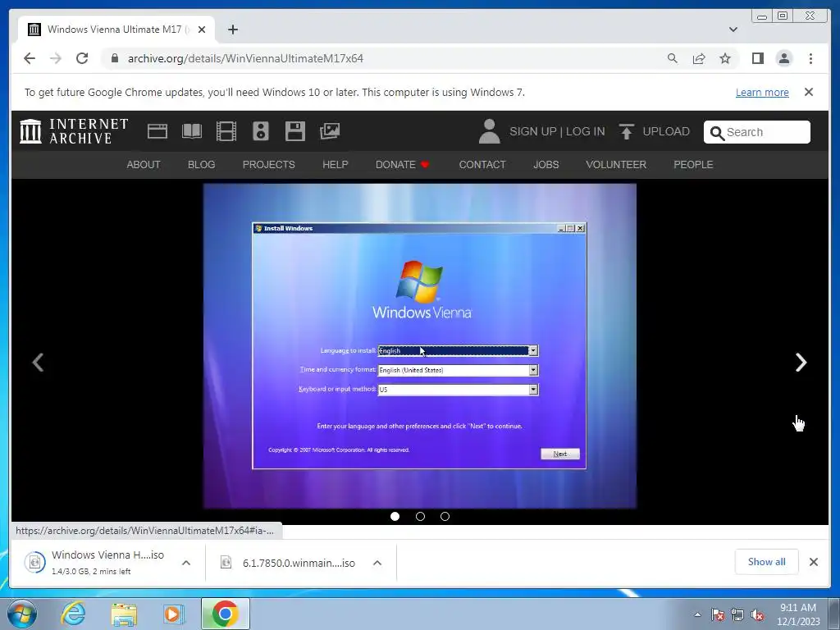Click the muted volume tray icon
This screenshot has height=630, width=840.
coord(757,615)
